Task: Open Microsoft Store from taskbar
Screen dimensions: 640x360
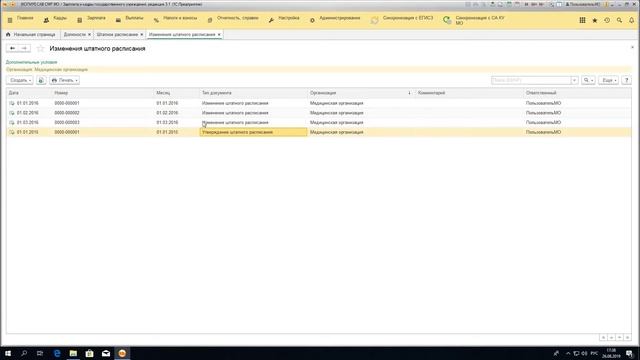Action: click(89, 353)
